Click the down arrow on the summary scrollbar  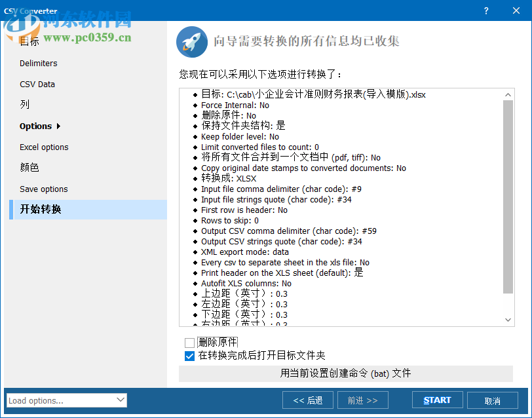coord(508,319)
